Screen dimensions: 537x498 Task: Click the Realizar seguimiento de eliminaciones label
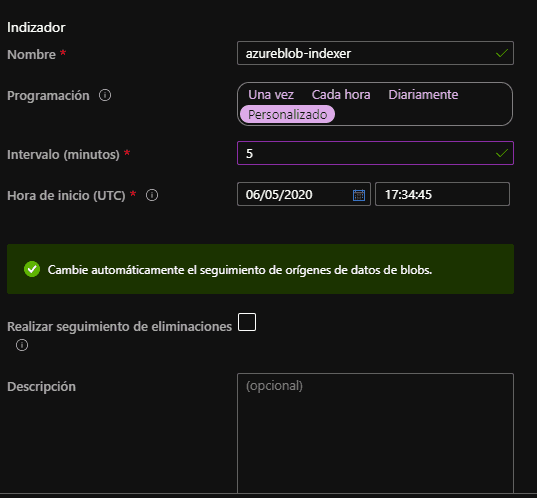click(120, 327)
